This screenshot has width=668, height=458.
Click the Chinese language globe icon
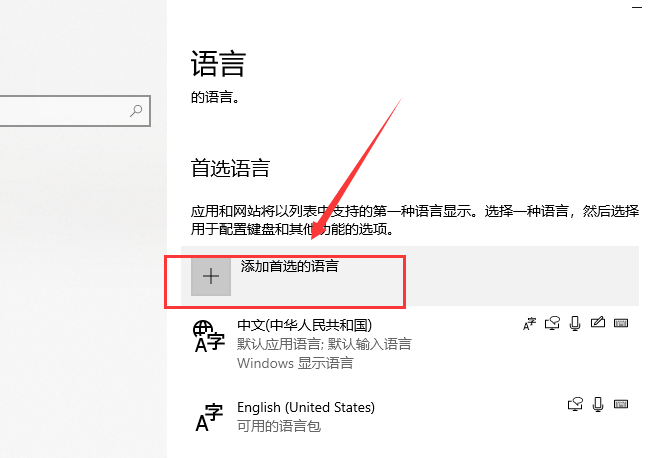coord(208,337)
